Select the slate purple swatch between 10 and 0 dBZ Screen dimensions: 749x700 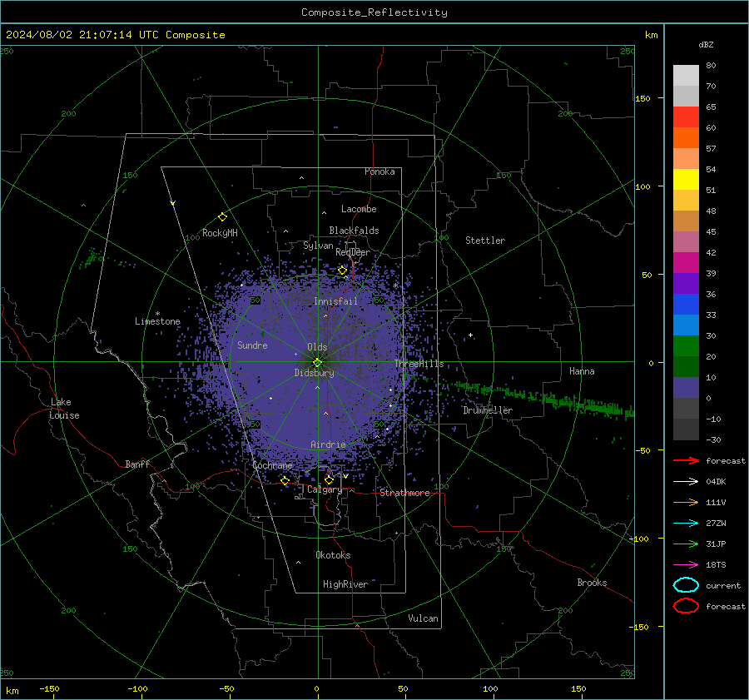click(686, 388)
